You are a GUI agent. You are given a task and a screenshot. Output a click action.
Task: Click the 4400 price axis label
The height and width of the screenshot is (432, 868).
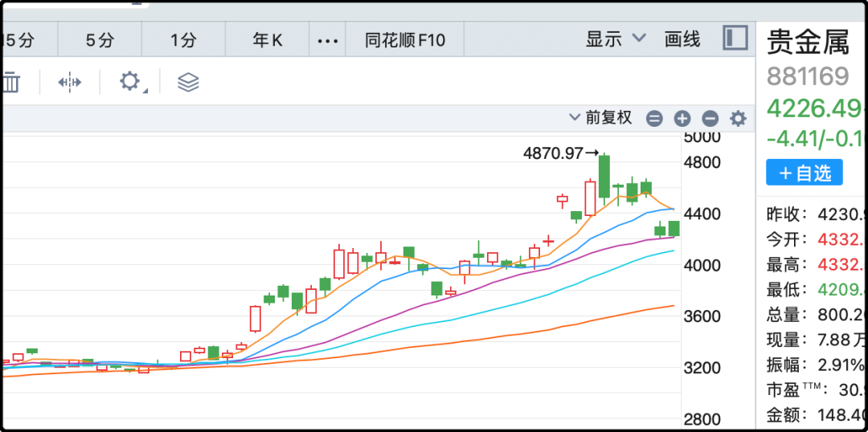702,214
